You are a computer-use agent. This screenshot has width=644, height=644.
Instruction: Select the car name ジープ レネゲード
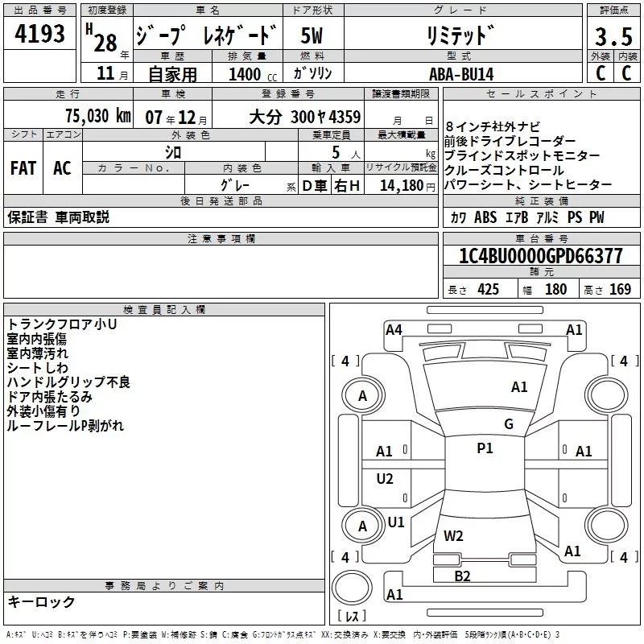208,35
